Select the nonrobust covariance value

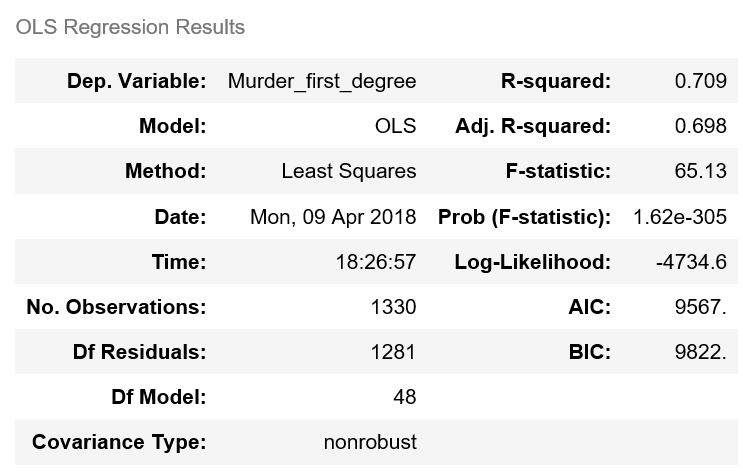(x=370, y=442)
